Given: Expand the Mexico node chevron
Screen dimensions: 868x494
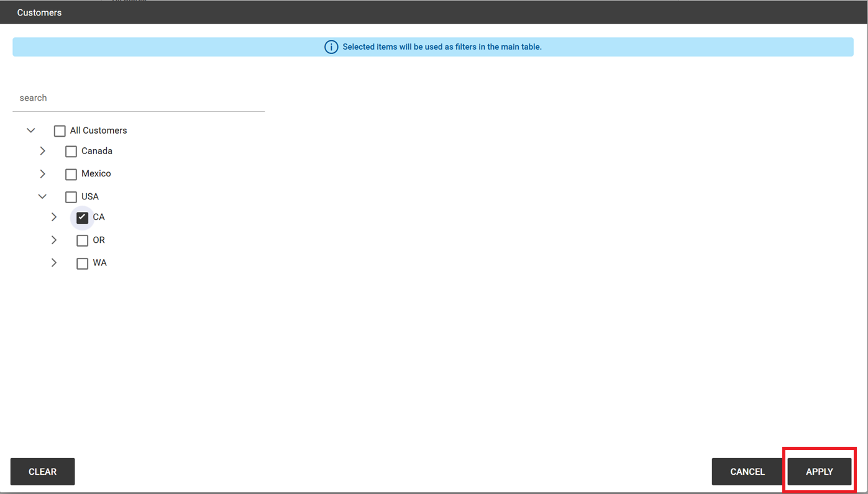Looking at the screenshot, I should [42, 173].
